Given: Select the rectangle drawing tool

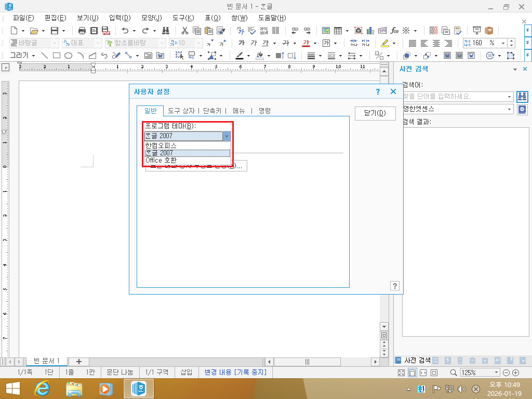Looking at the screenshot, I should [56, 56].
